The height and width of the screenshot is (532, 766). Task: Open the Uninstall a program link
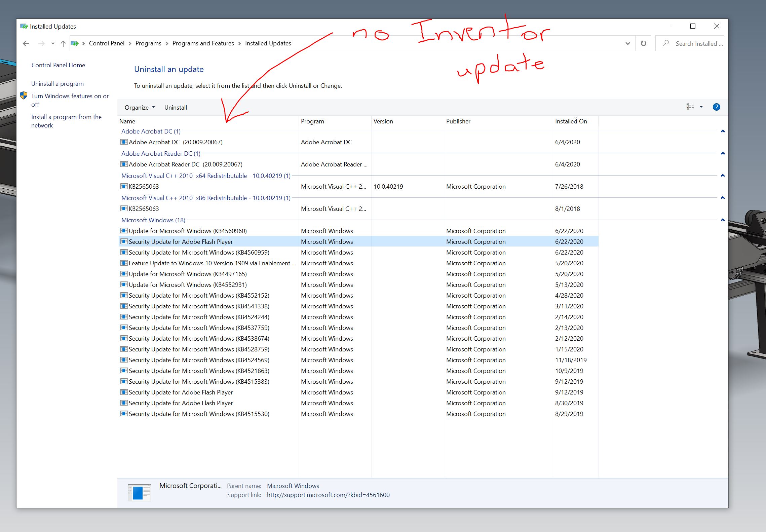tap(58, 83)
